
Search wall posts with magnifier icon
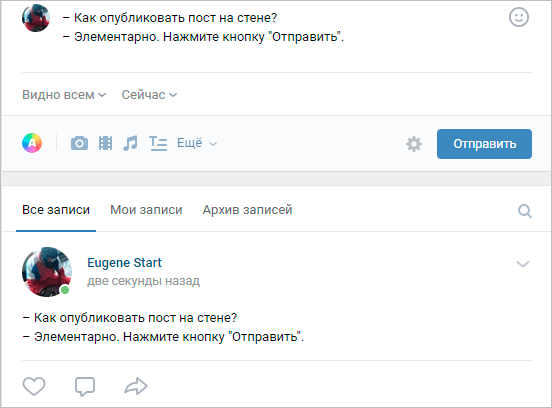(525, 211)
